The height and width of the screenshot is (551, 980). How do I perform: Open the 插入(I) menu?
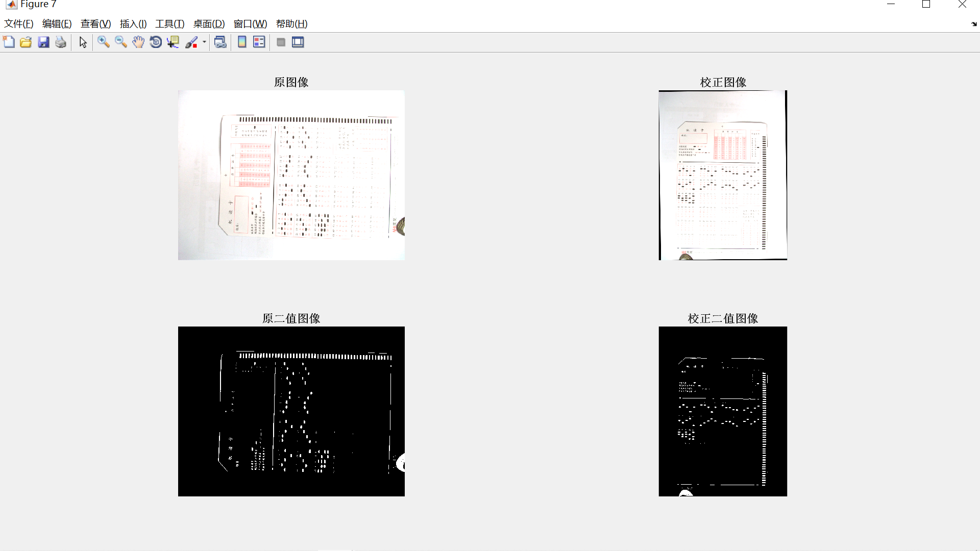[x=133, y=24]
